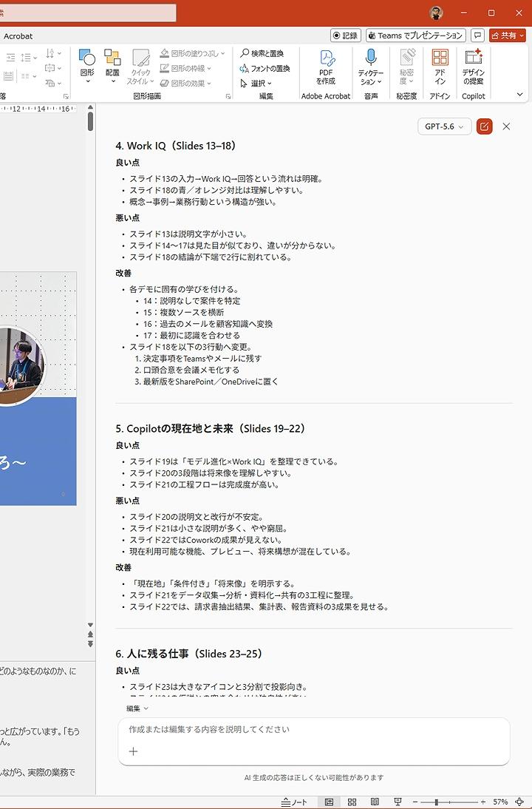Click the increase indent icon
Screen dimensions: 532x809
pyautogui.click(x=10, y=57)
